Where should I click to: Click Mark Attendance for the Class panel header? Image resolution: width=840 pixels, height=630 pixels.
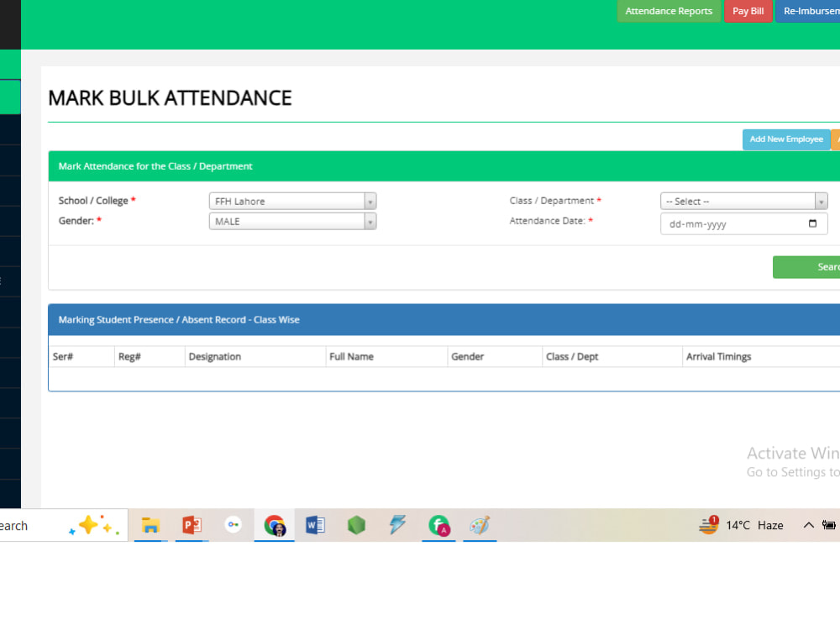(x=444, y=166)
